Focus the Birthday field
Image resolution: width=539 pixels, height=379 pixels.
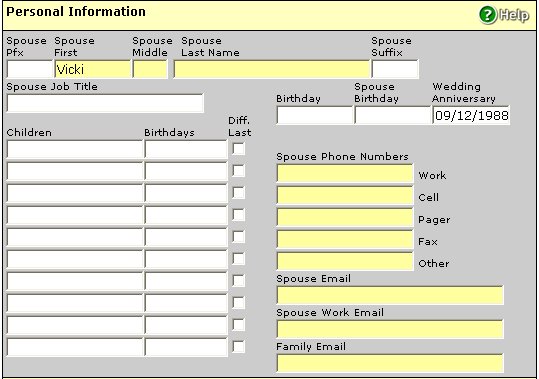(315, 115)
